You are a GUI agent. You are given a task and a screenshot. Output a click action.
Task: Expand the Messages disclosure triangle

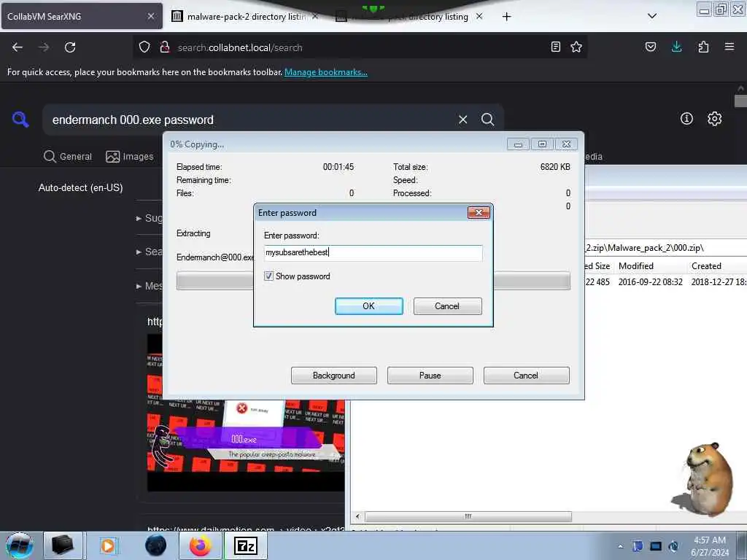coord(139,286)
